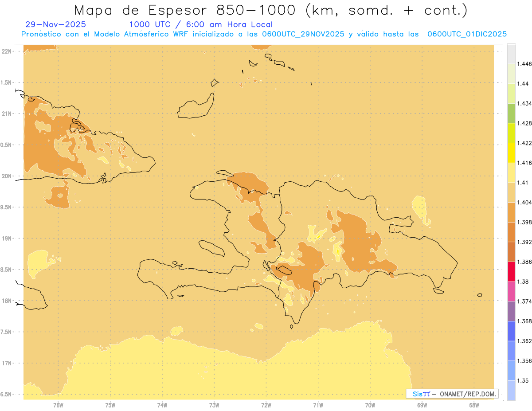Click the '70W' longitude label

[370, 405]
